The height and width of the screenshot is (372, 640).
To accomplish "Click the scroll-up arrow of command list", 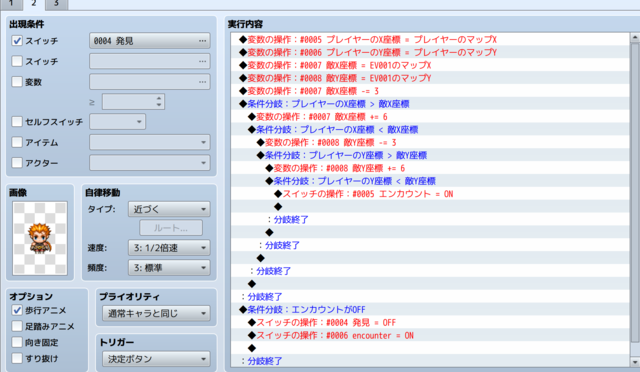I will pos(635,38).
